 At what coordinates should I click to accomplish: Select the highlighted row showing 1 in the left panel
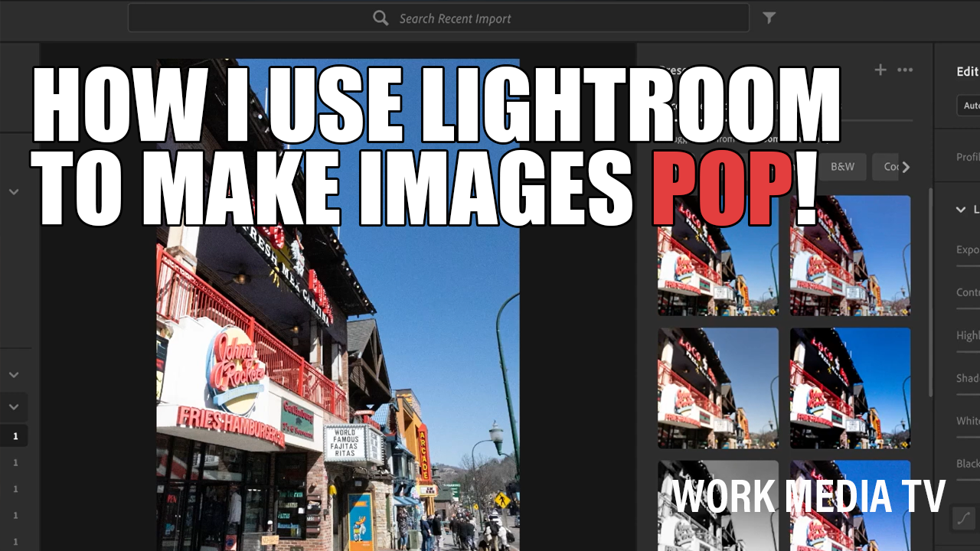pos(14,436)
